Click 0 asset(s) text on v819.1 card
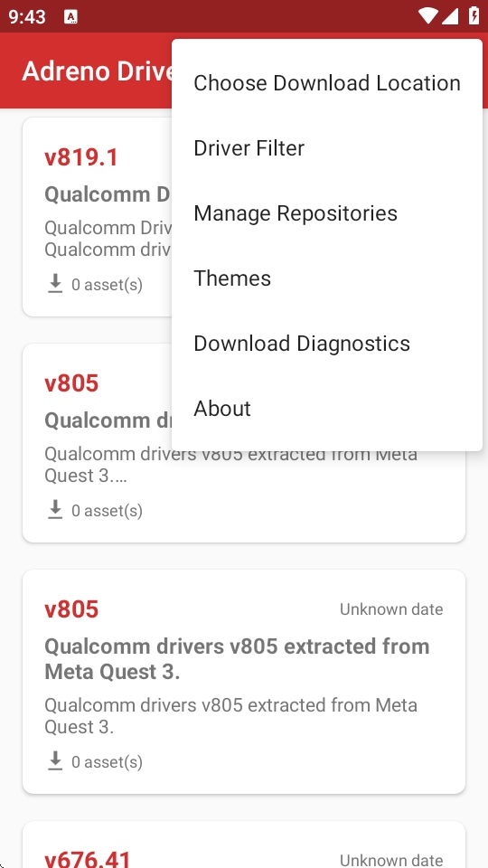Viewport: 488px width, 868px height. (x=108, y=285)
